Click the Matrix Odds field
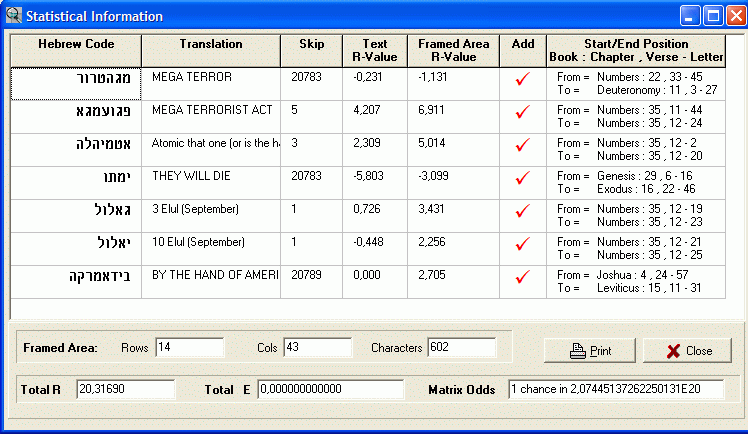This screenshot has height=434, width=748. (x=616, y=389)
